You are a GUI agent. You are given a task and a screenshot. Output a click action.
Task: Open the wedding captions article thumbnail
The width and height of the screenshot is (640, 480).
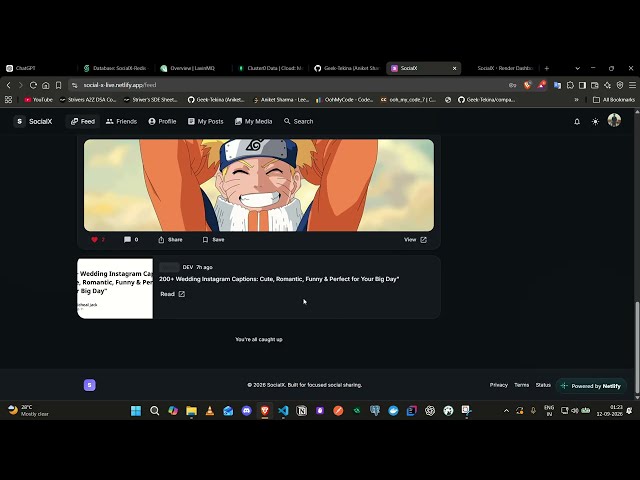tap(115, 288)
